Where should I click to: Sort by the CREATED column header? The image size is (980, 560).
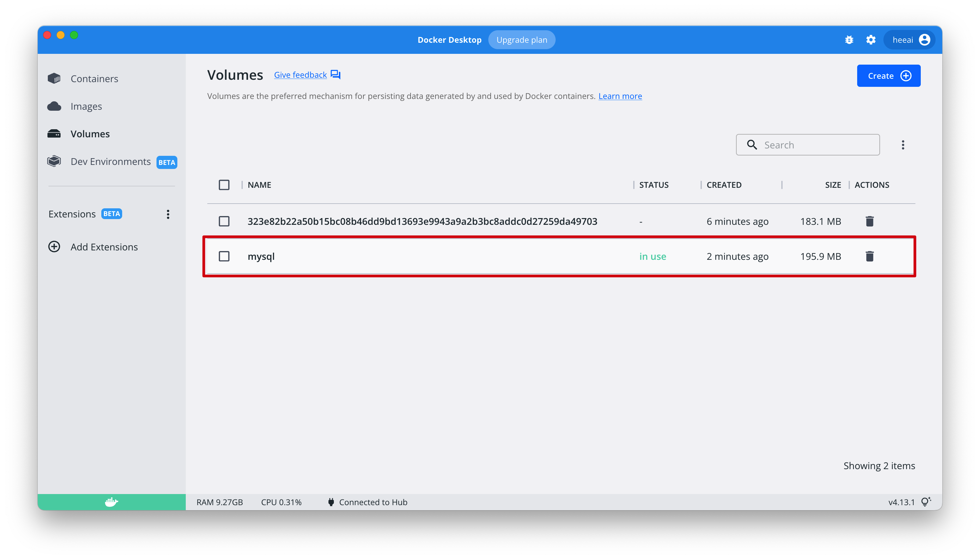(724, 185)
